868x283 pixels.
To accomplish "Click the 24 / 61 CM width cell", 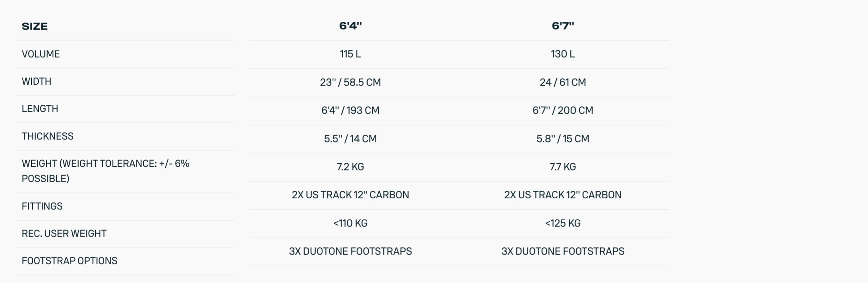I will pos(563,82).
